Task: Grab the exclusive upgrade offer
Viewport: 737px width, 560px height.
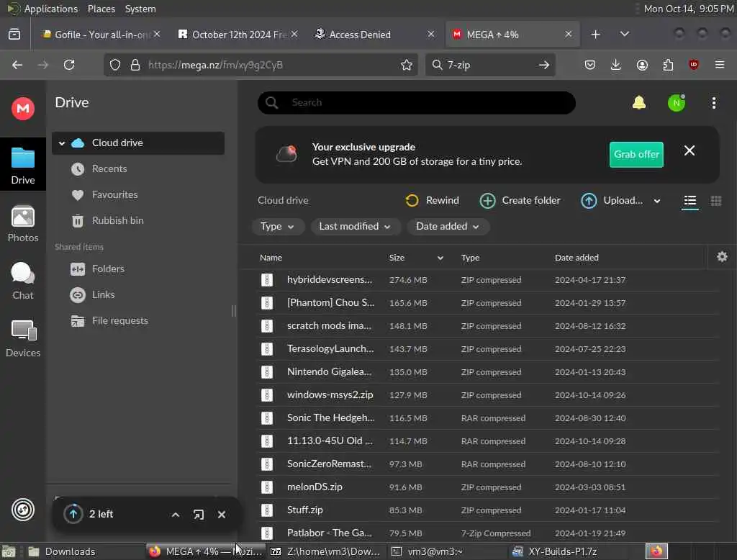Action: [636, 154]
